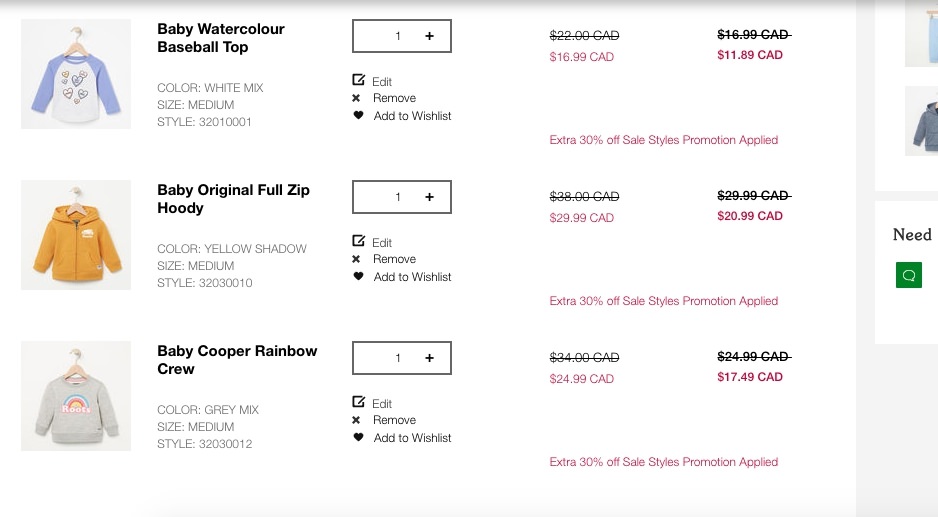The height and width of the screenshot is (517, 938).
Task: Click the remove X icon for Baby Watercolour Baseball Top
Action: point(356,98)
